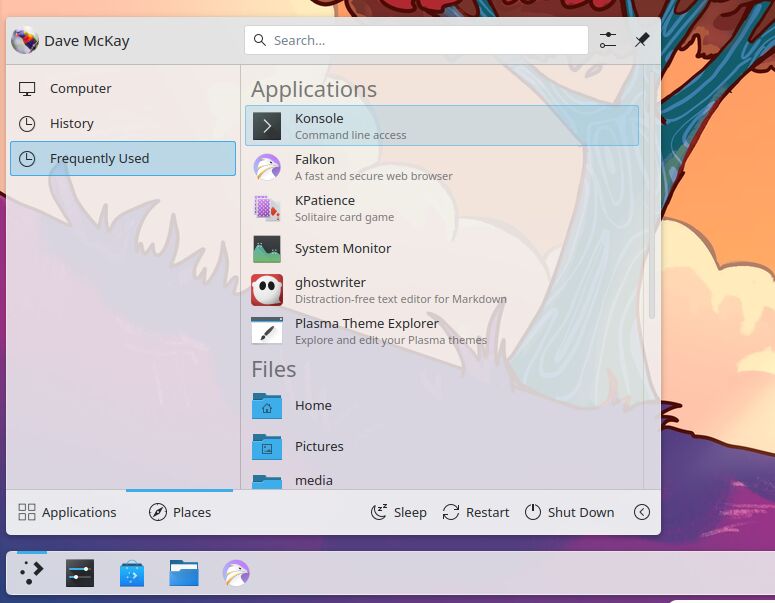Click the Pictures folder icon
The width and height of the screenshot is (775, 603).
click(x=267, y=447)
